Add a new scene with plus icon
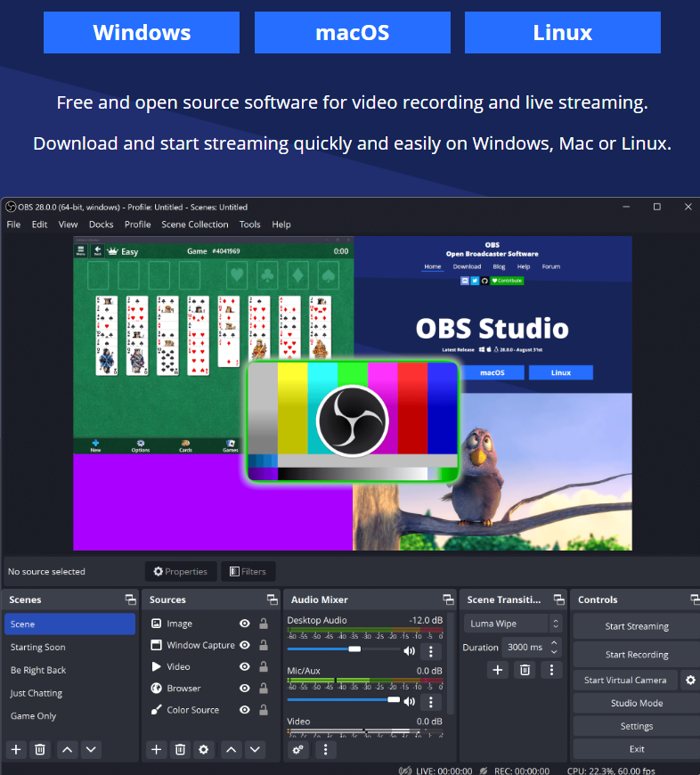Image resolution: width=700 pixels, height=775 pixels. click(x=16, y=750)
